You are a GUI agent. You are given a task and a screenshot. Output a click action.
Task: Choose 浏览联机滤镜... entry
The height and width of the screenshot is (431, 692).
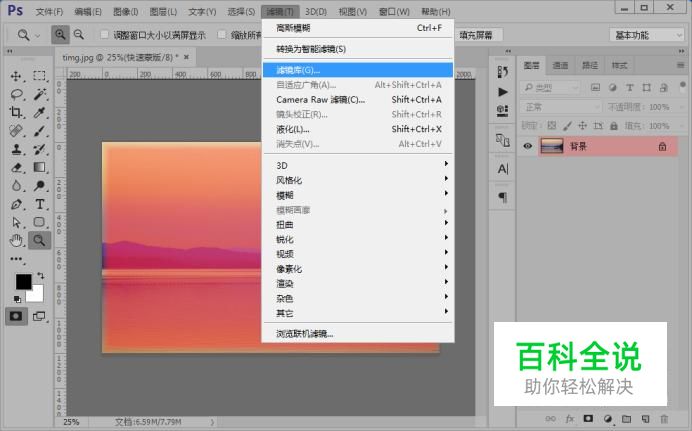click(x=358, y=334)
